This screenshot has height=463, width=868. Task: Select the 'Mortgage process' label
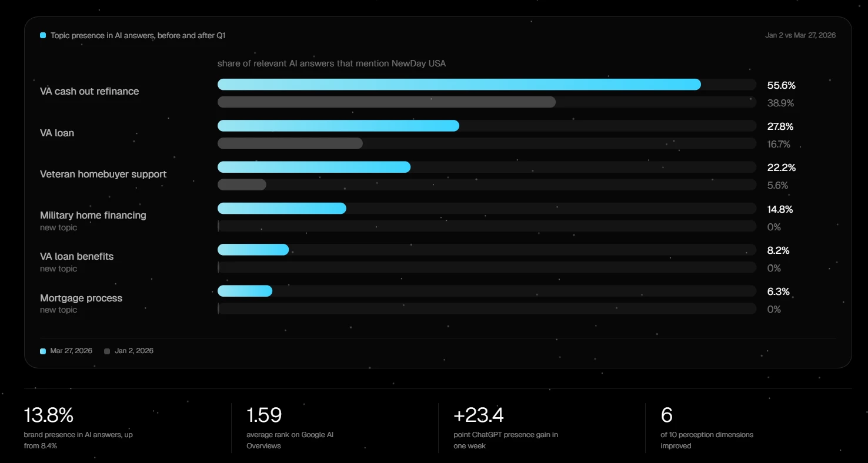click(81, 298)
